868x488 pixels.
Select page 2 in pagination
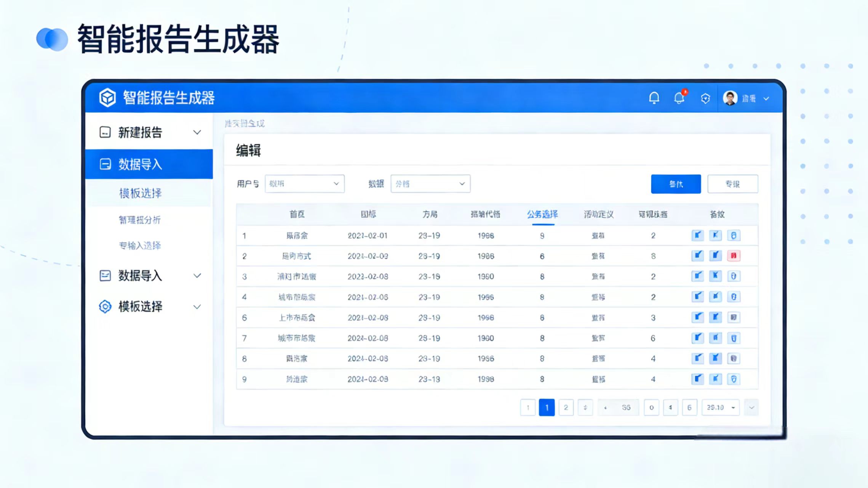(566, 407)
